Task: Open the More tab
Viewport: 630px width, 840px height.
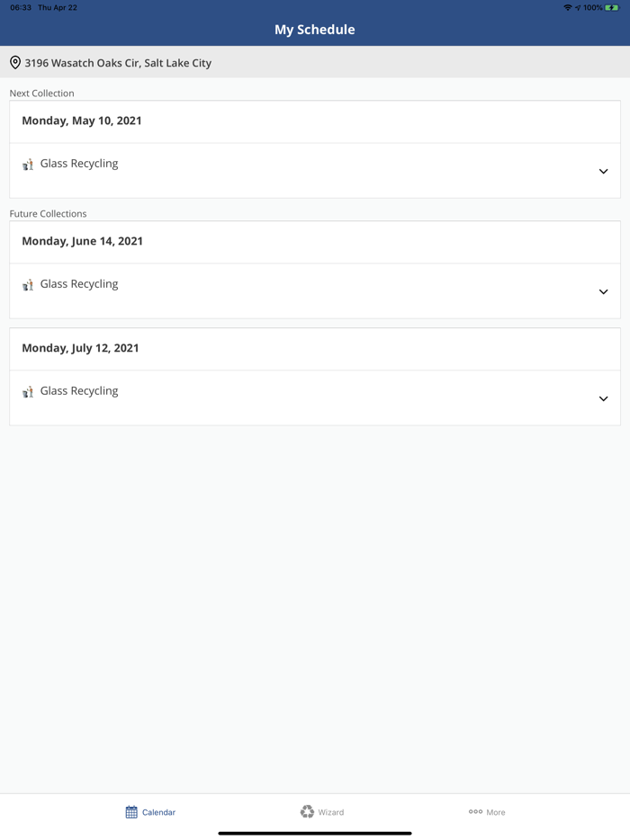Action: point(496,812)
